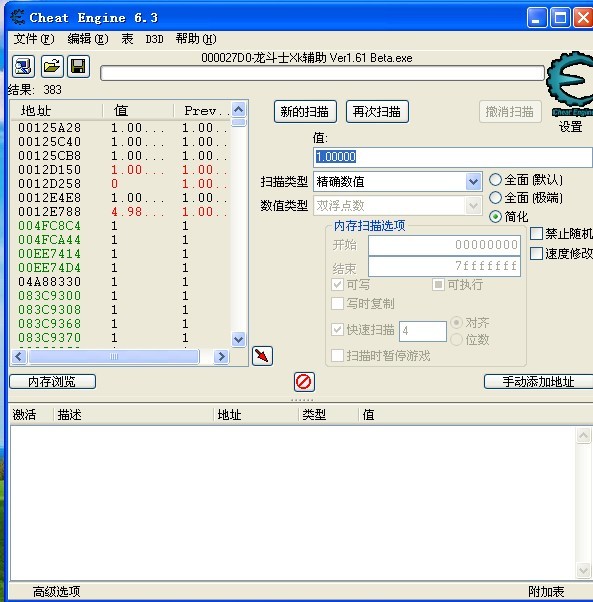
Task: Click results horizontal scrollbar right arrow
Action: point(221,357)
